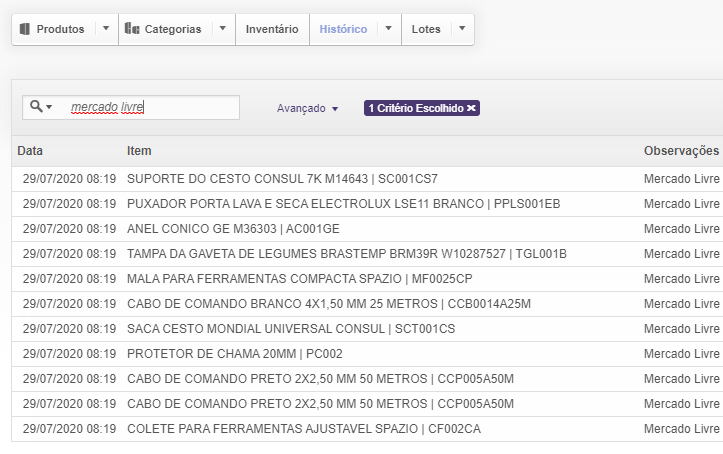Open the Categorias tab
The width and height of the screenshot is (723, 454).
(164, 29)
